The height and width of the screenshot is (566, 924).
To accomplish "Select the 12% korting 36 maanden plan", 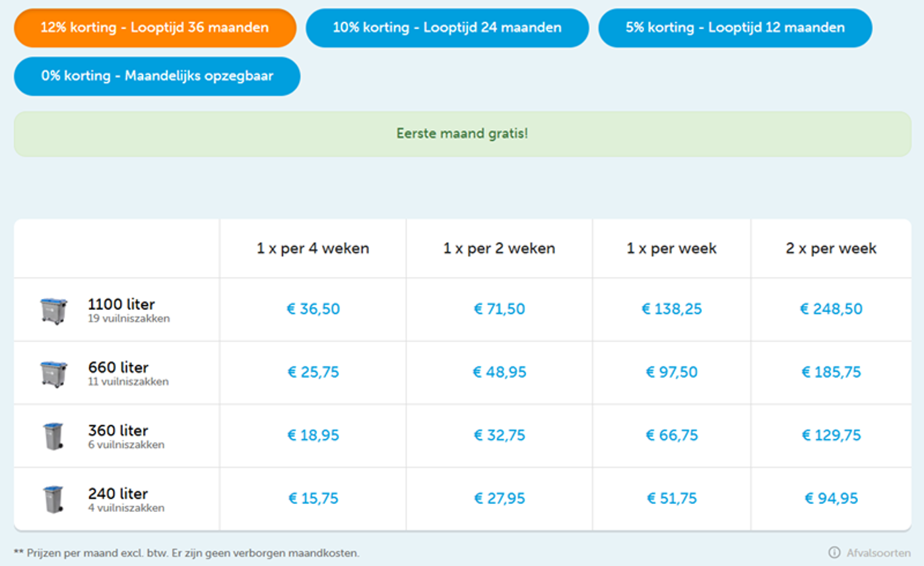I will point(156,28).
